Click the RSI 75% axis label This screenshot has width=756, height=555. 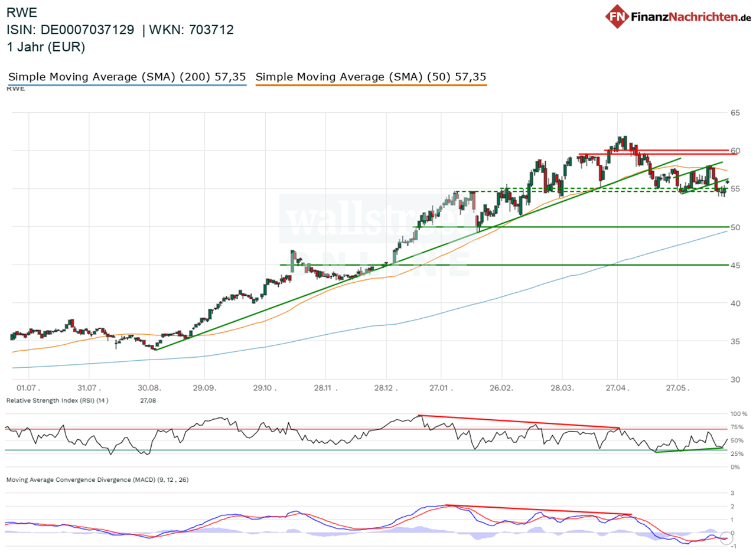[738, 427]
